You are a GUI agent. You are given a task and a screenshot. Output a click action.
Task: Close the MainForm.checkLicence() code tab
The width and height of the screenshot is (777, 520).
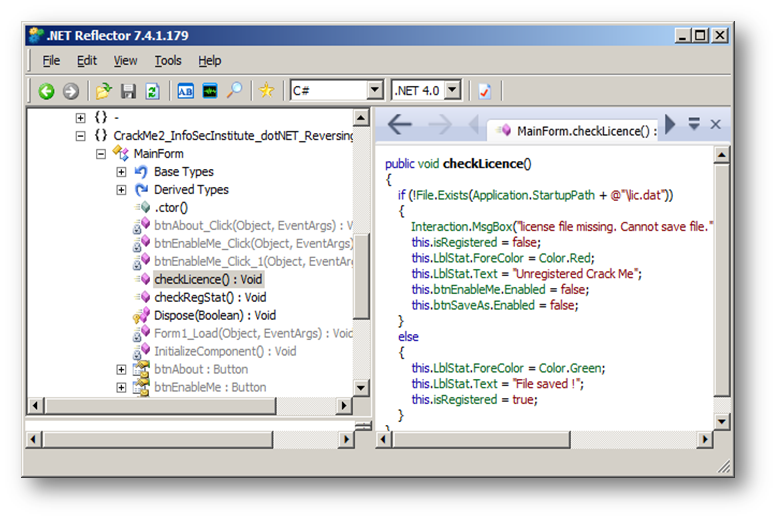click(715, 125)
